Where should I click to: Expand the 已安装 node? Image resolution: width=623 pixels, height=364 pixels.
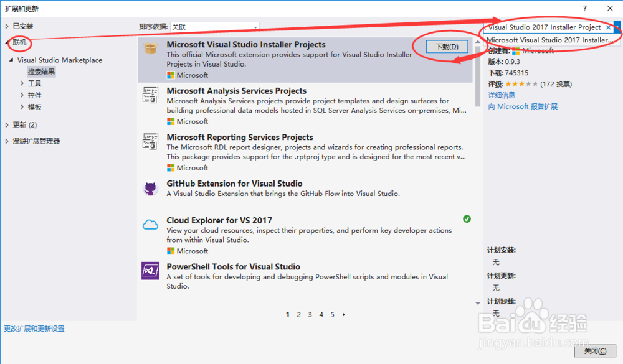pos(7,26)
